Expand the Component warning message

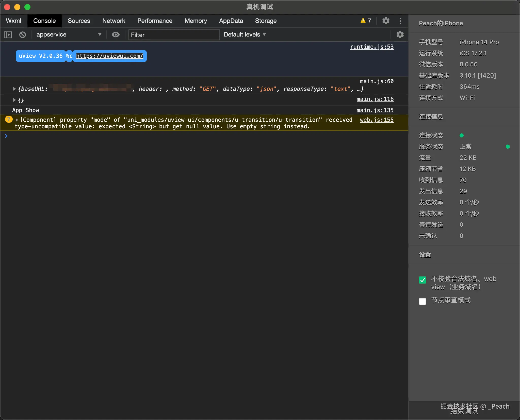point(17,120)
